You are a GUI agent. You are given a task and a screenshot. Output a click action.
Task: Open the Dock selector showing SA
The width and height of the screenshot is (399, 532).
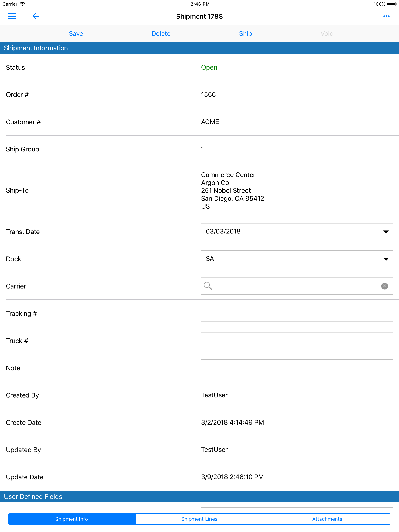tap(297, 259)
